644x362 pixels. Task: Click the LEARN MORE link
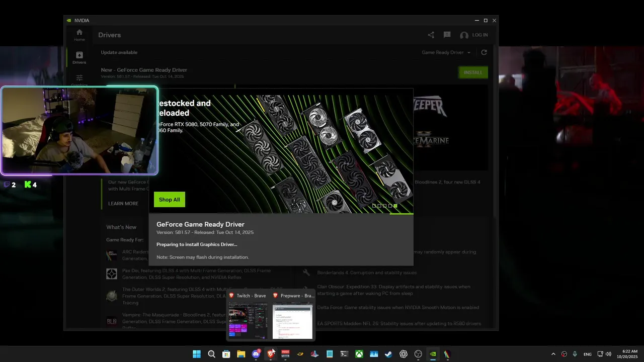click(x=123, y=204)
